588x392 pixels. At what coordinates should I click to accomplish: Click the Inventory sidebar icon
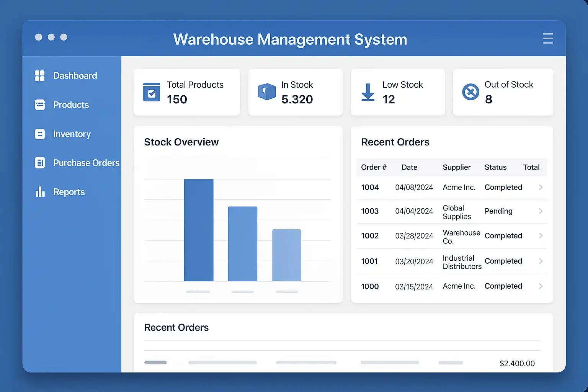click(x=40, y=134)
